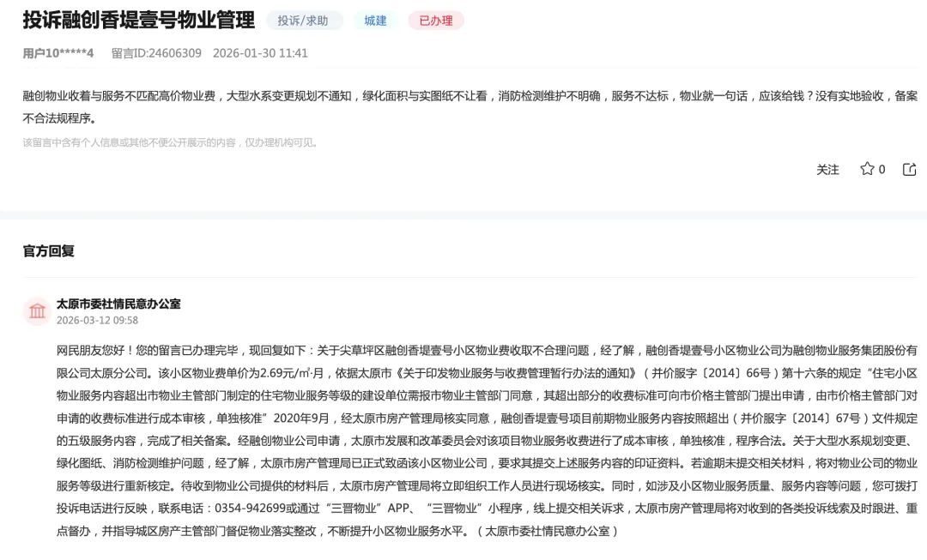Screen dimensions: 927x560
Task: Click the government office building avatar icon
Action: pyautogui.click(x=37, y=310)
